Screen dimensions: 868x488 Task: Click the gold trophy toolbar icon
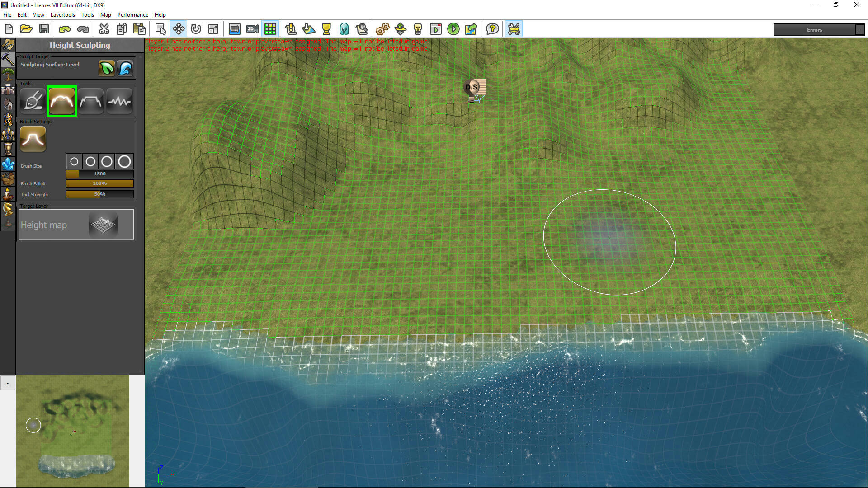(x=326, y=29)
